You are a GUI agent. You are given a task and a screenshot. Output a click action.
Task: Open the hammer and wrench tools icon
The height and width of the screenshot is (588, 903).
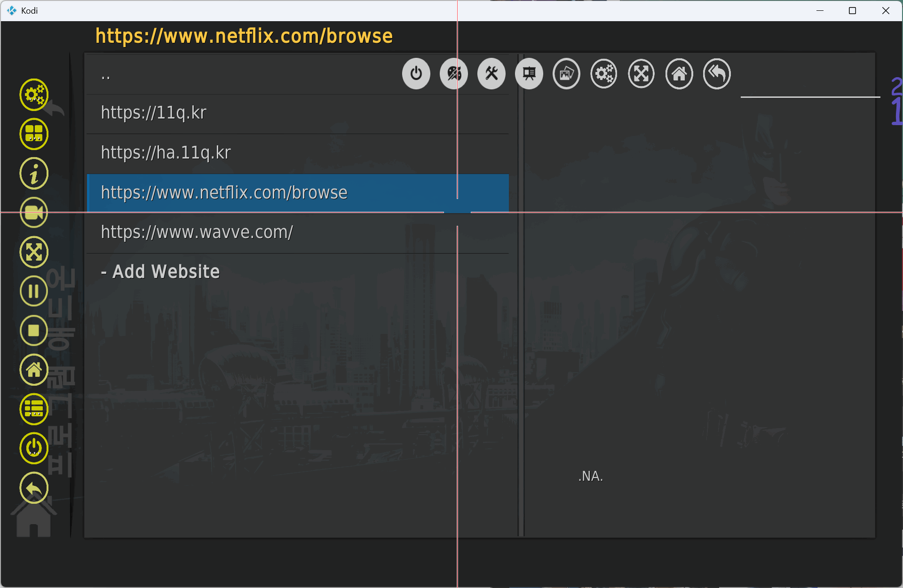491,74
